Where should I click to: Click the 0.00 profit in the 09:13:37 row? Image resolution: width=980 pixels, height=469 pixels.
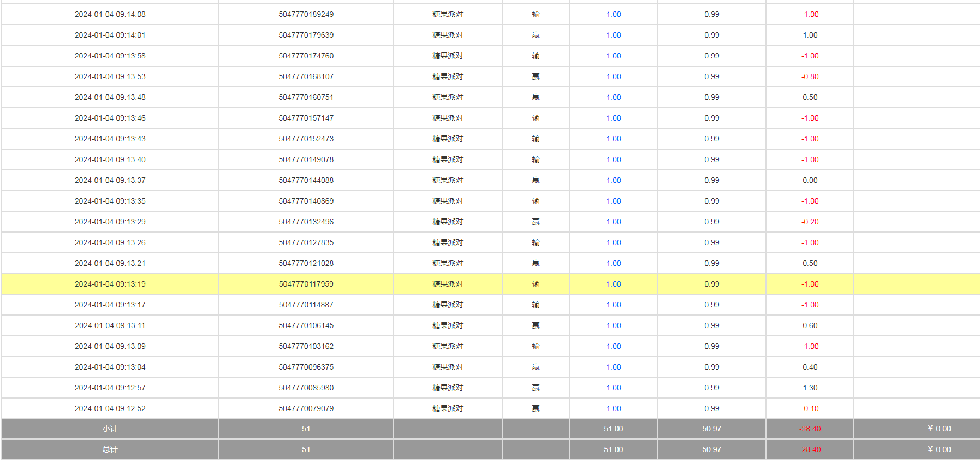810,180
